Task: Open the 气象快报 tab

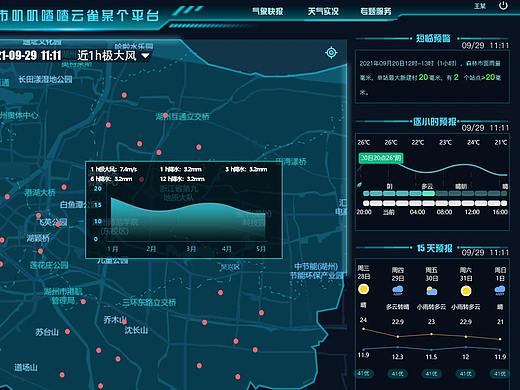Action: pos(267,11)
